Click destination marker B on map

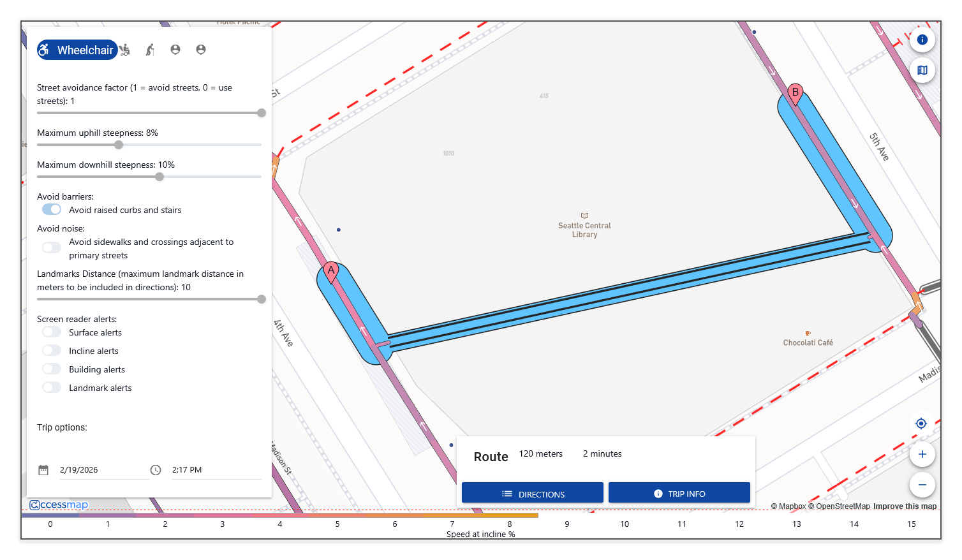pos(795,94)
